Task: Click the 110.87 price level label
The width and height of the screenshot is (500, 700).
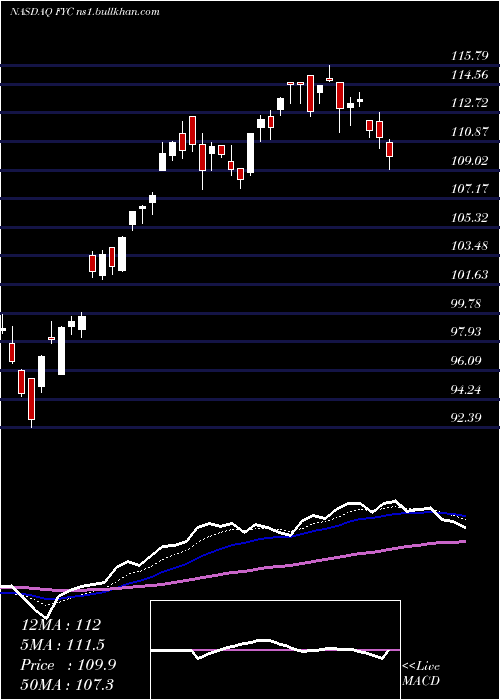Action: 470,132
